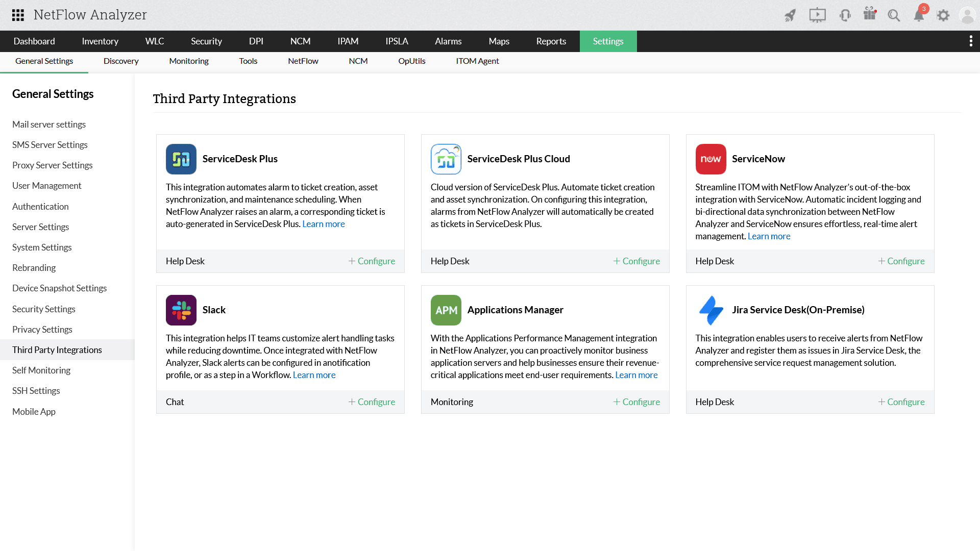Select Mail server settings in sidebar

point(49,124)
